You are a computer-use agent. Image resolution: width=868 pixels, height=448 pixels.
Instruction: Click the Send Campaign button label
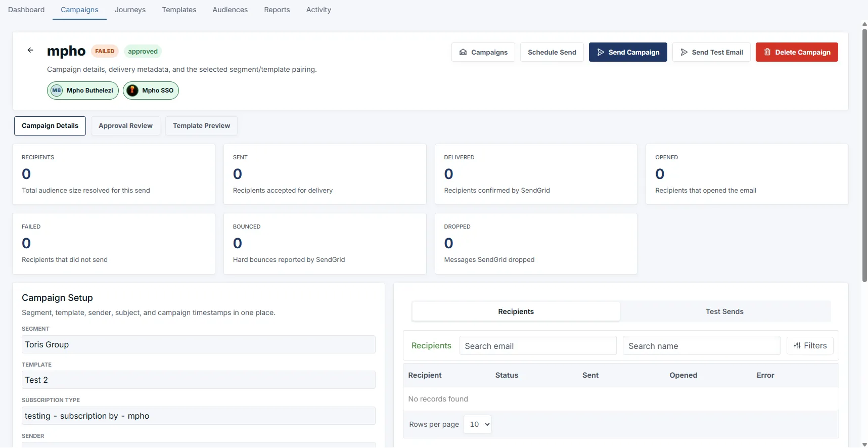(x=634, y=52)
